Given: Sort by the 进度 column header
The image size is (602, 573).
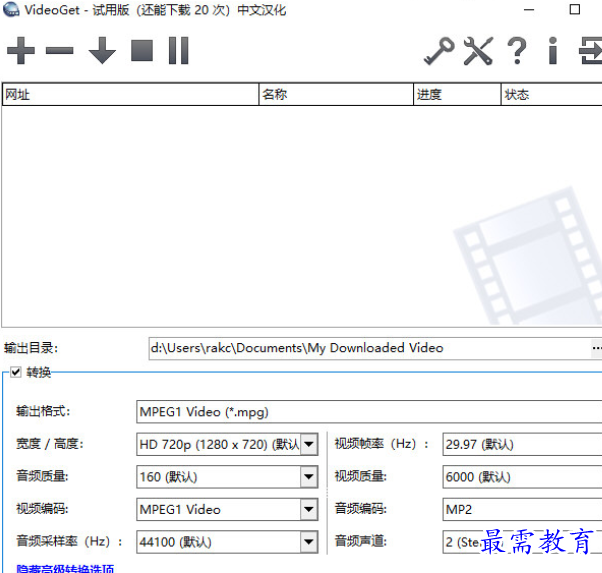Looking at the screenshot, I should point(457,94).
